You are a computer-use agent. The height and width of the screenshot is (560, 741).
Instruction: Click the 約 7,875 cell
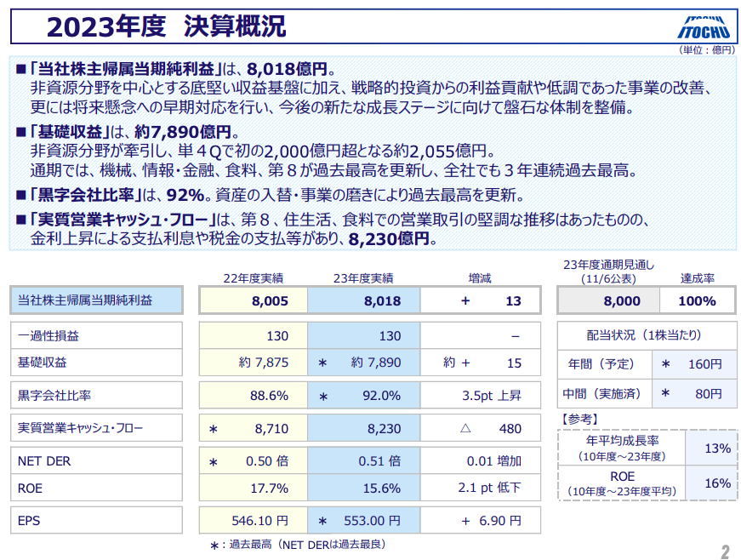click(x=254, y=363)
